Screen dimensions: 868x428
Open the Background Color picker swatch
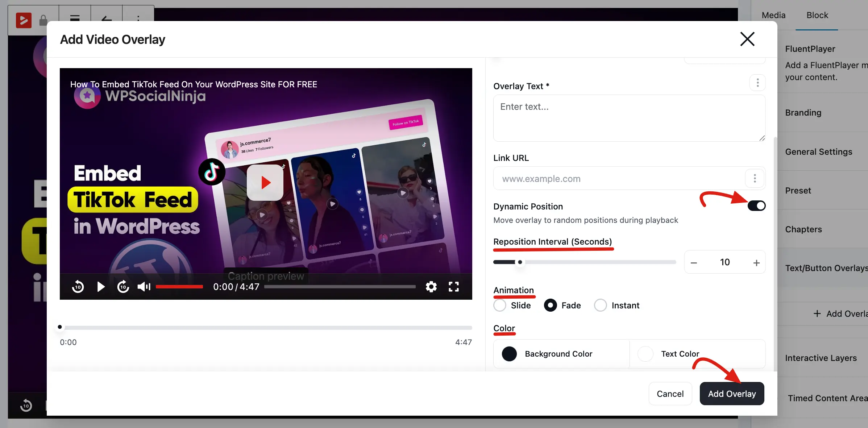coord(509,354)
